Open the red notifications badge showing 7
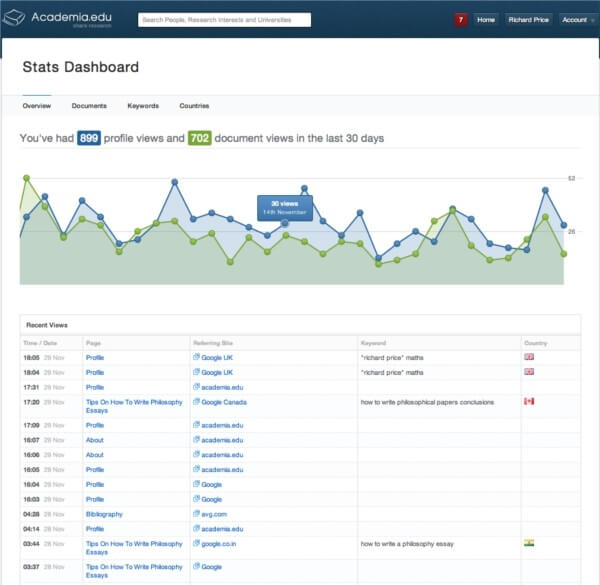 (460, 19)
